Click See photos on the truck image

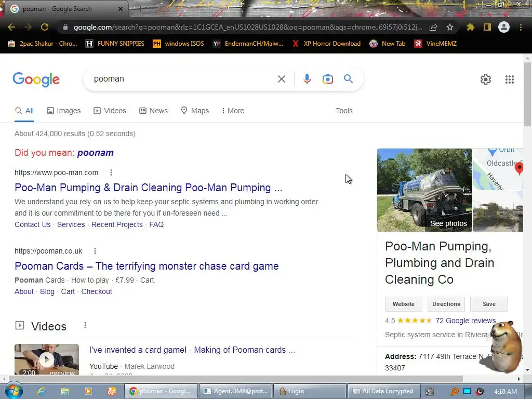448,223
